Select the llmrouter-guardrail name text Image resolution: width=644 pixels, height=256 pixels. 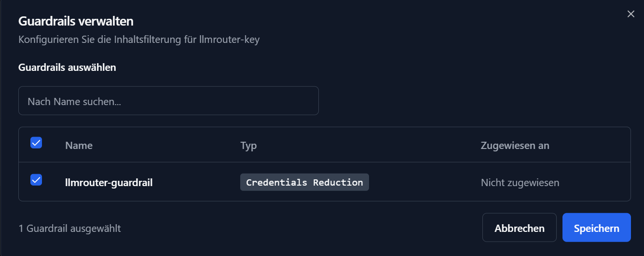tap(109, 183)
